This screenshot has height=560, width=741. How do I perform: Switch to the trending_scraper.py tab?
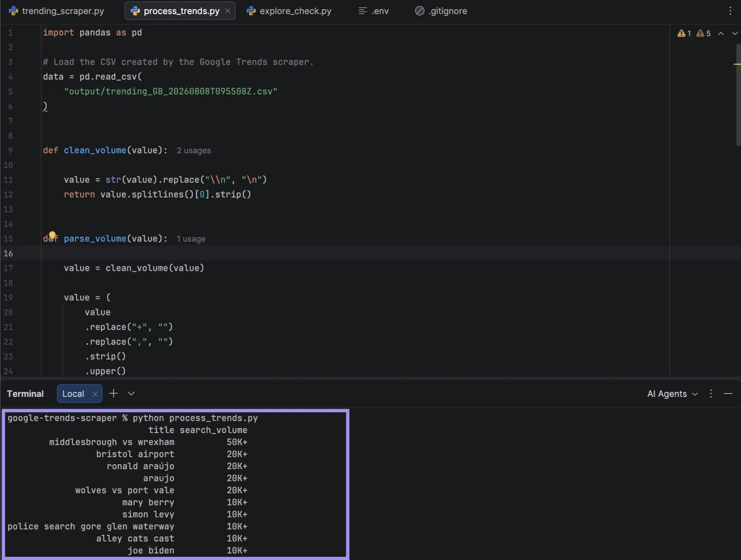click(57, 11)
